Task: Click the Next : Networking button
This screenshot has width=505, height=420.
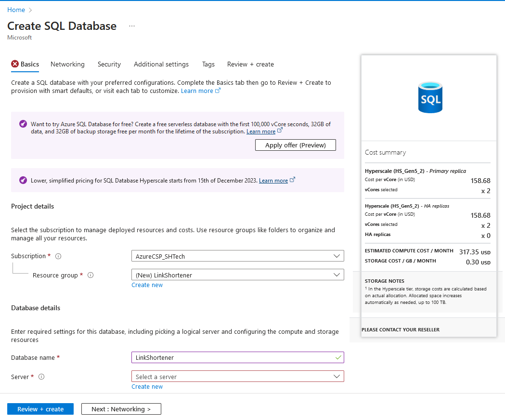Action: [x=121, y=408]
